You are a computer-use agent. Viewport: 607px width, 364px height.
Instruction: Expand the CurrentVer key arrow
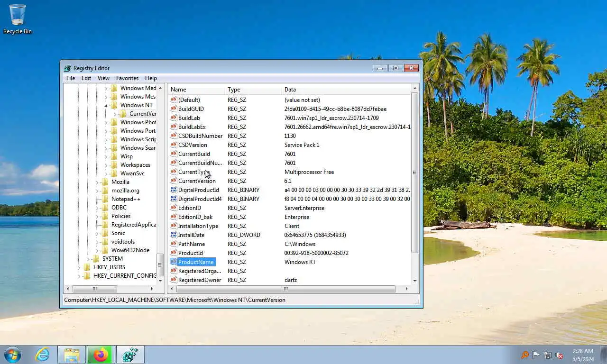tap(115, 114)
